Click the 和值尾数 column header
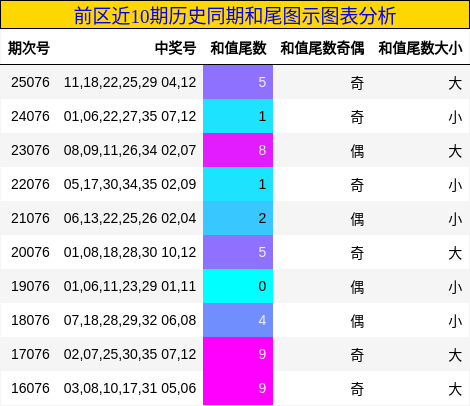The width and height of the screenshot is (470, 406). [238, 48]
